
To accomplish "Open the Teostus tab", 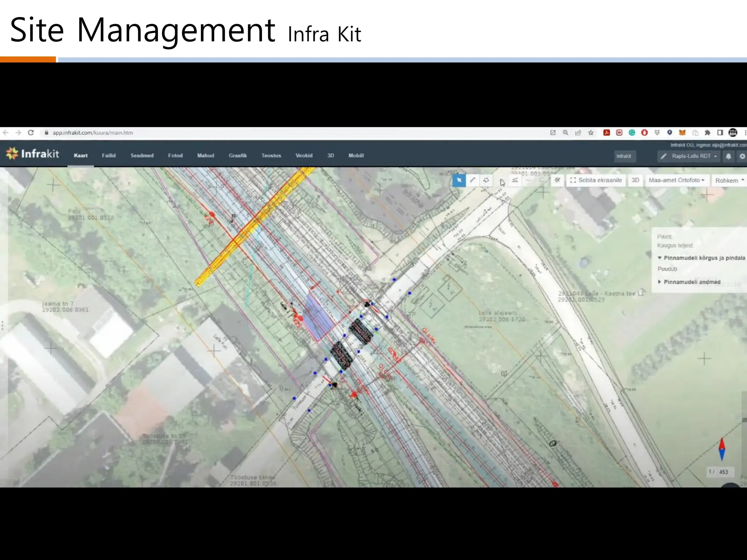I will (271, 156).
